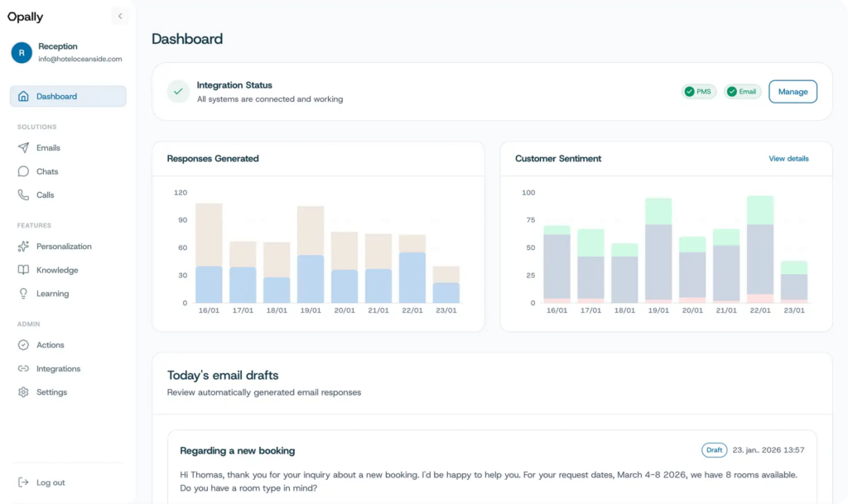Image resolution: width=848 pixels, height=504 pixels.
Task: Click the Learning lightbulb icon
Action: (x=23, y=293)
